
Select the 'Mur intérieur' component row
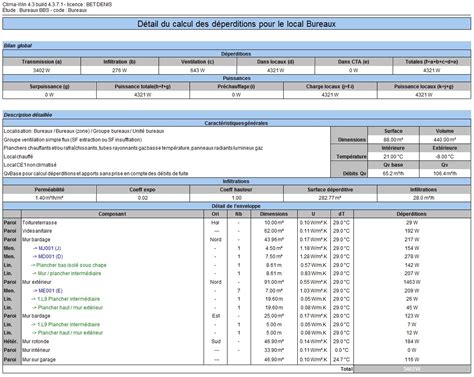[236, 350]
